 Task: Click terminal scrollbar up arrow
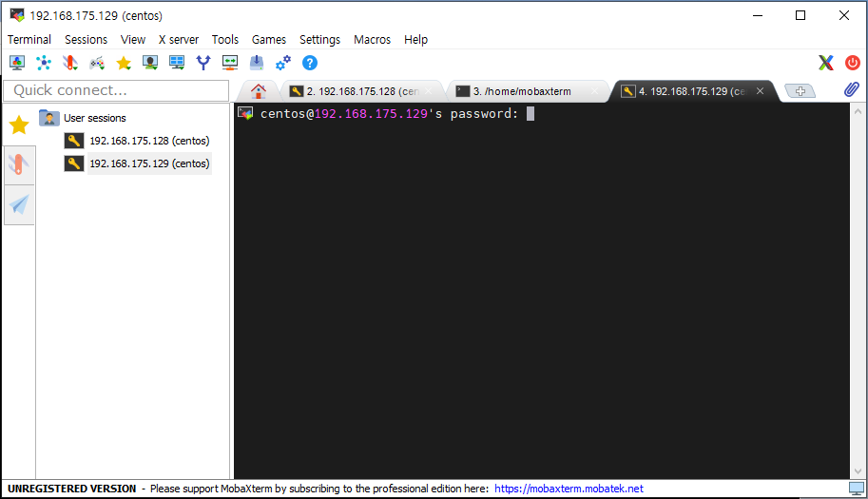pyautogui.click(x=858, y=110)
